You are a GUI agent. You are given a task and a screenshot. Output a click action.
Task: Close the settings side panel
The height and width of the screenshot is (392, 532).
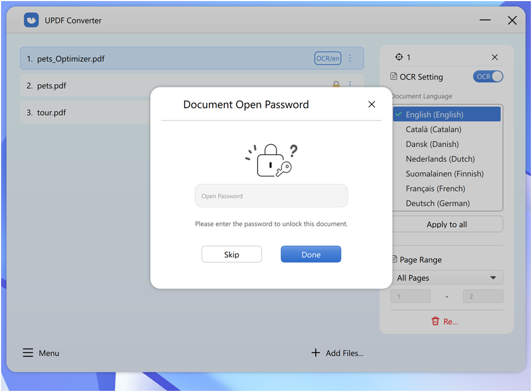495,57
